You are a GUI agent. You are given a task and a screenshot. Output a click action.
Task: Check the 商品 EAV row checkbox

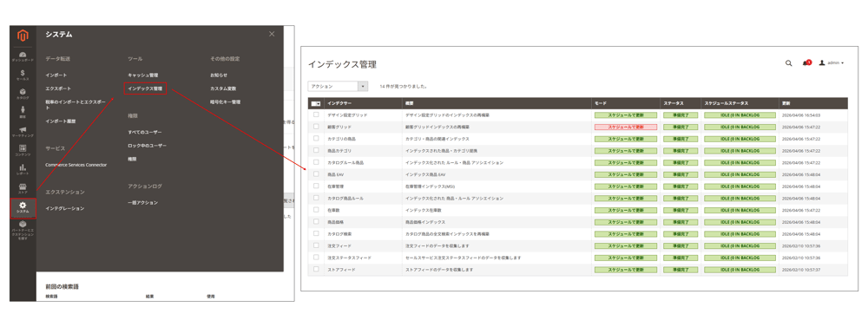pyautogui.click(x=316, y=174)
